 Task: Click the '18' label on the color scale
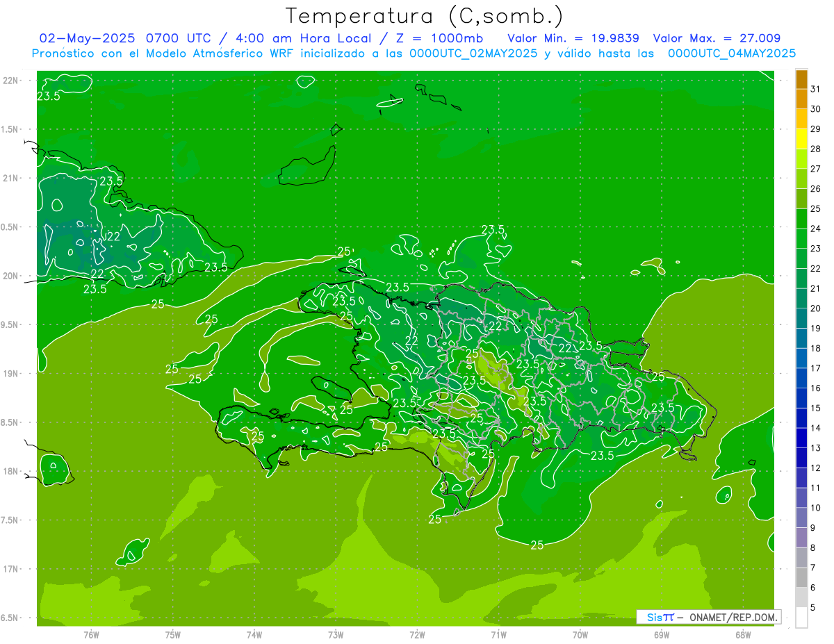click(816, 348)
